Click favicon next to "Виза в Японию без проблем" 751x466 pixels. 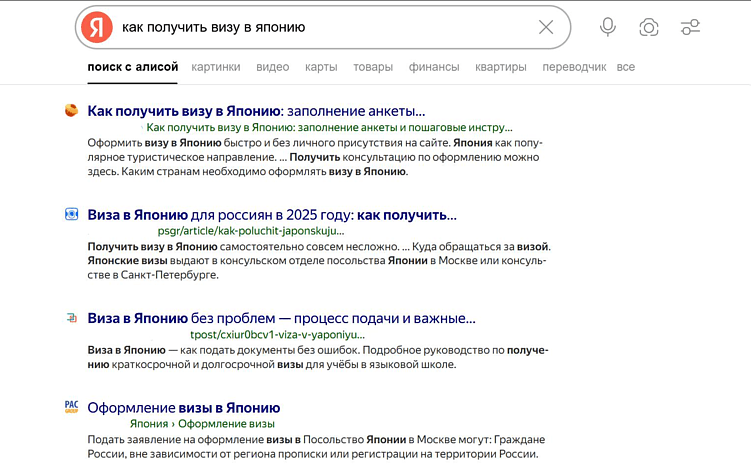71,318
